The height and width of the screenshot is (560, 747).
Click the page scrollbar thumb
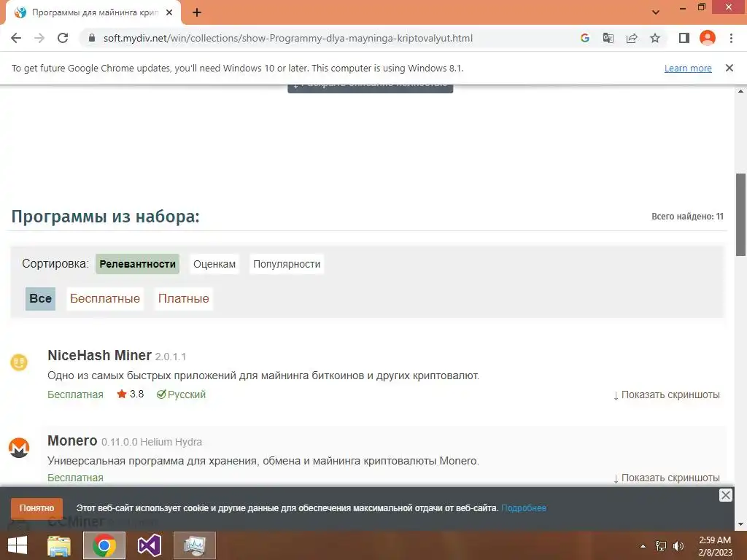pos(741,214)
